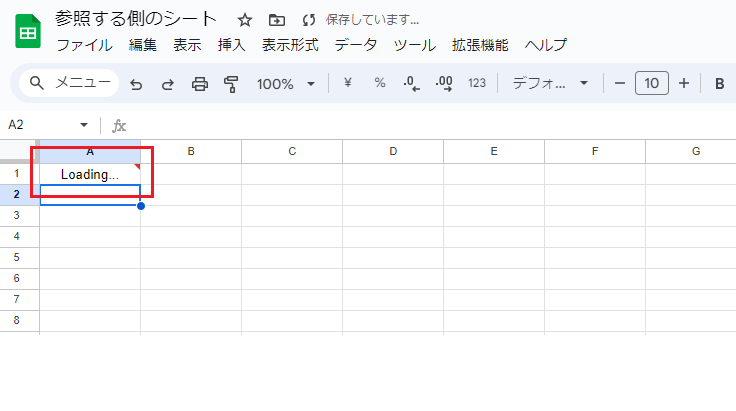736x411 pixels.
Task: Click the print icon
Action: 199,84
